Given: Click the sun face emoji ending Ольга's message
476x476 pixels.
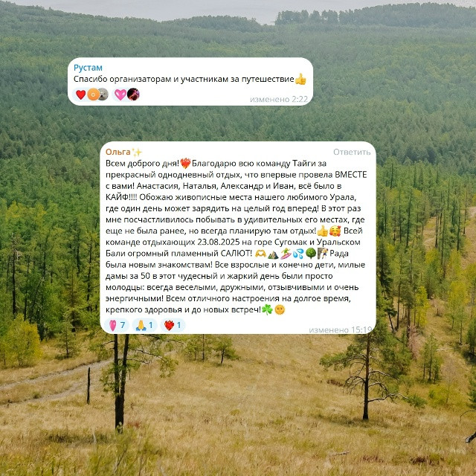Looking at the screenshot, I should click(x=280, y=310).
